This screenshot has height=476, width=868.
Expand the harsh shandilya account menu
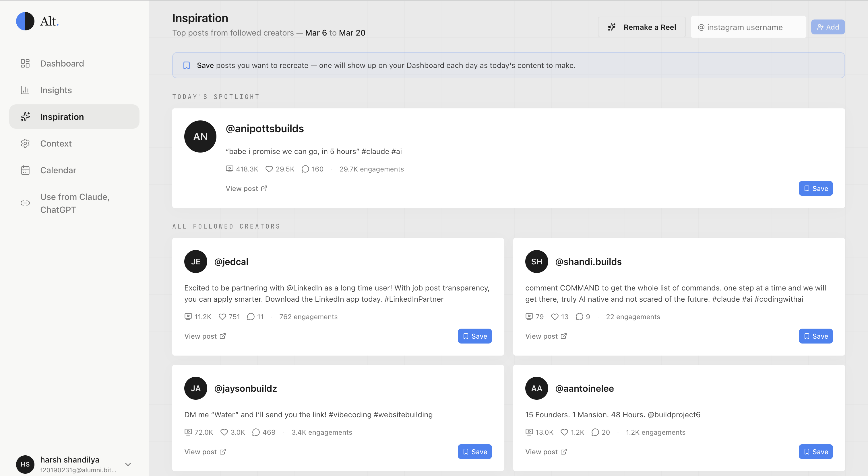pos(128,464)
